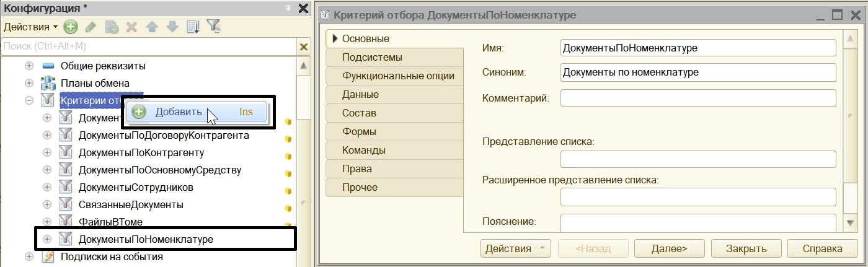Click into the Пояснение field
Viewport: 868px width, 267px height.
click(698, 222)
